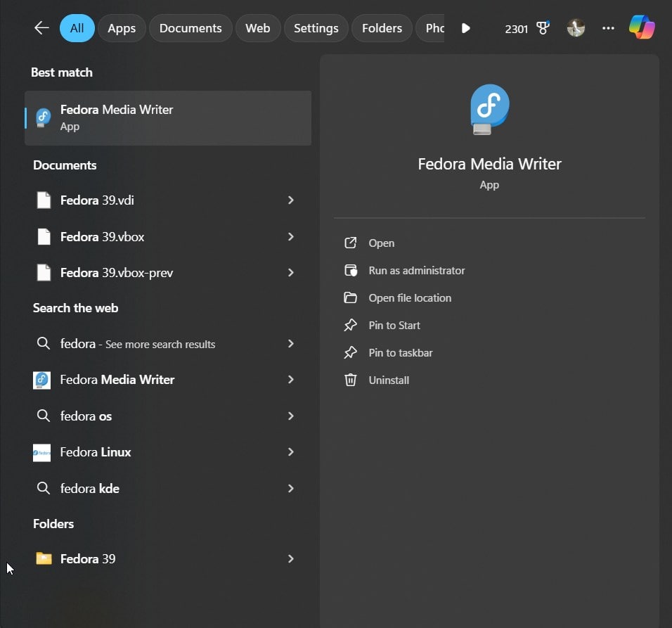Screen dimensions: 672x628
Task: Expand fedora see more search results
Action: pos(291,344)
